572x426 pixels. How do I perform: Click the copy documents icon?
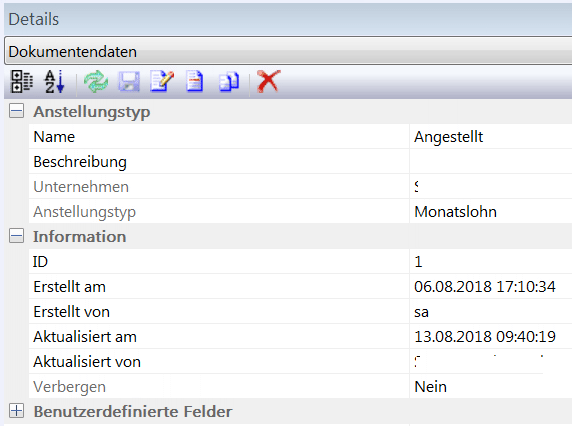click(229, 81)
